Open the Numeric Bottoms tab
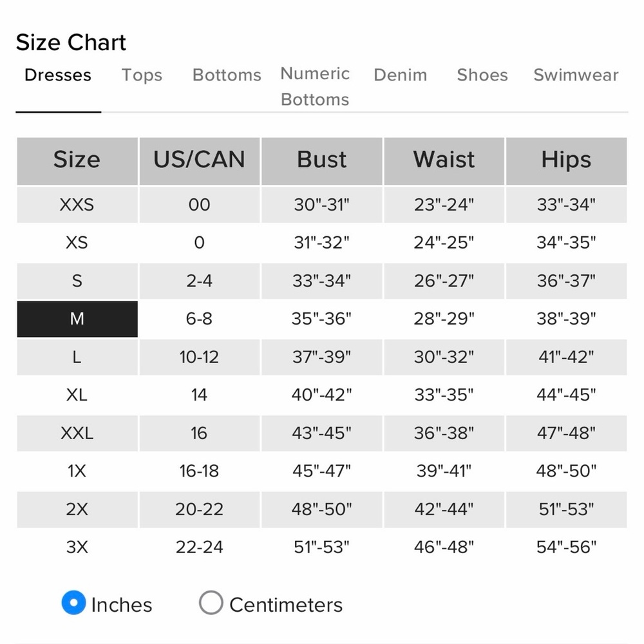 [x=315, y=86]
